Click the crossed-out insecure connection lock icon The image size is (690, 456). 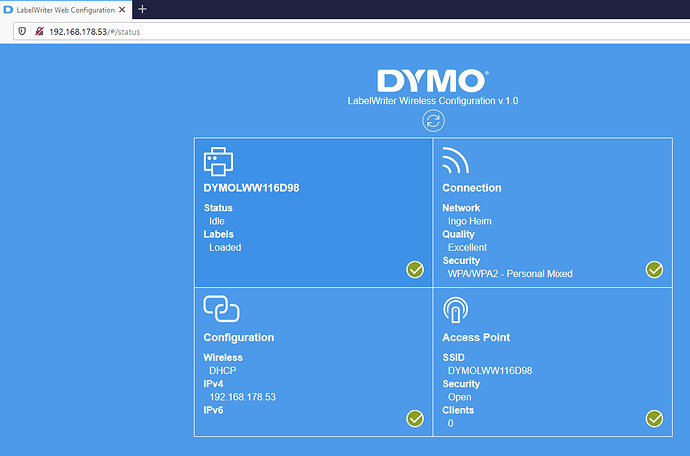pyautogui.click(x=39, y=31)
